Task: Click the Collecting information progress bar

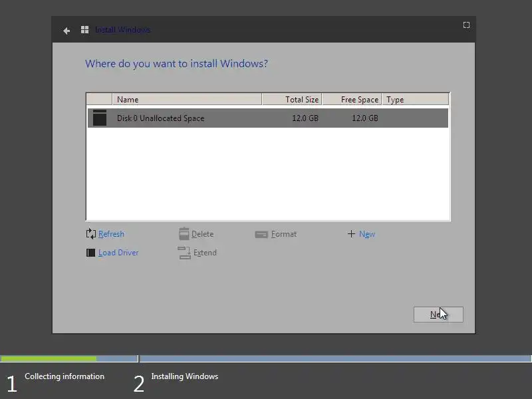Action: point(69,358)
